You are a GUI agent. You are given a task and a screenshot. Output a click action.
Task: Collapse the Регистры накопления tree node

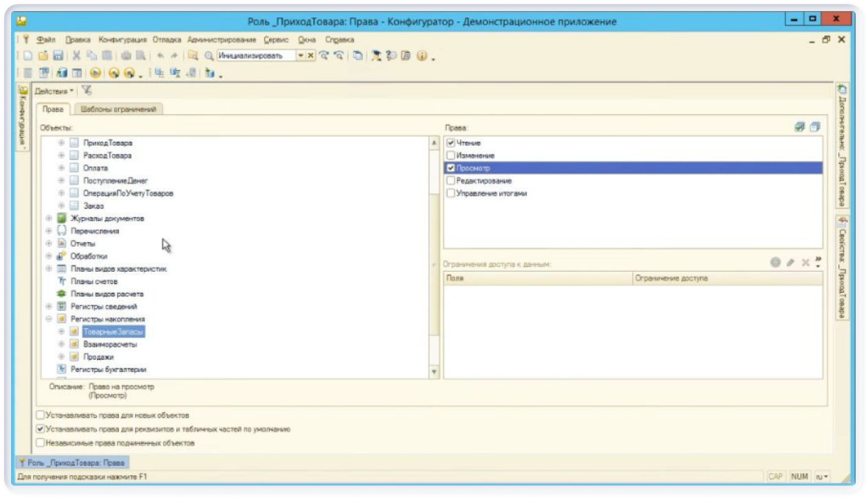click(x=49, y=319)
